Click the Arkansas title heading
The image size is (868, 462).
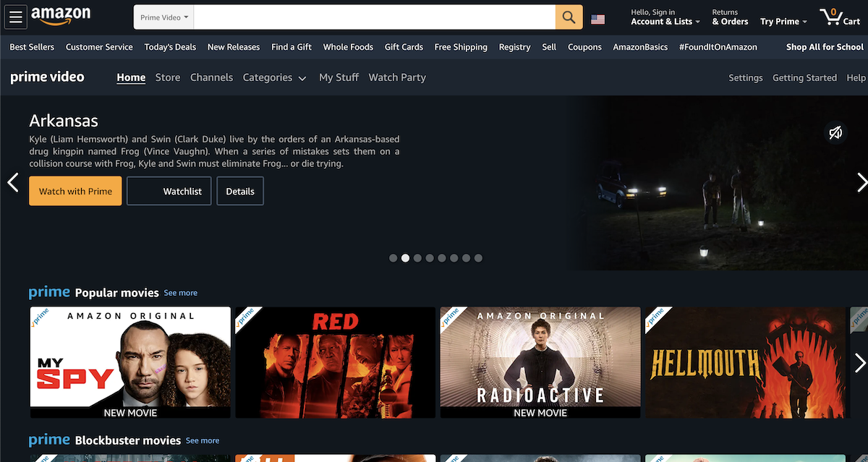tap(64, 121)
